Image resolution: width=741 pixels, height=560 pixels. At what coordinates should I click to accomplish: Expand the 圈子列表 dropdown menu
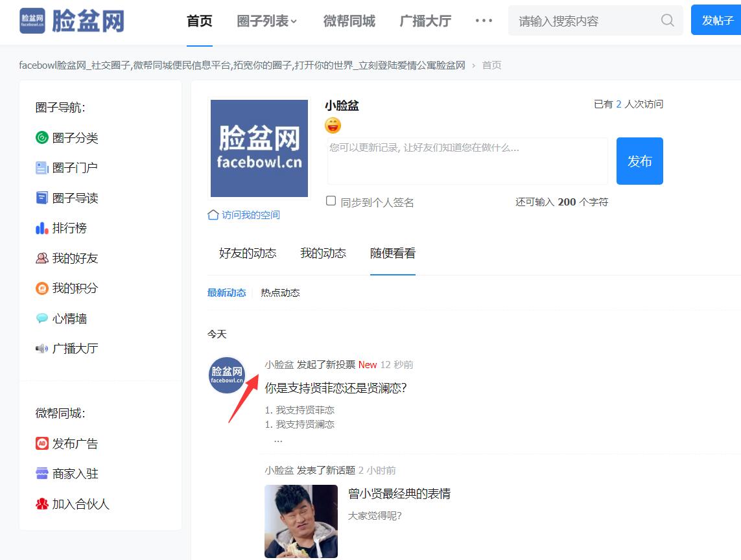pos(267,21)
